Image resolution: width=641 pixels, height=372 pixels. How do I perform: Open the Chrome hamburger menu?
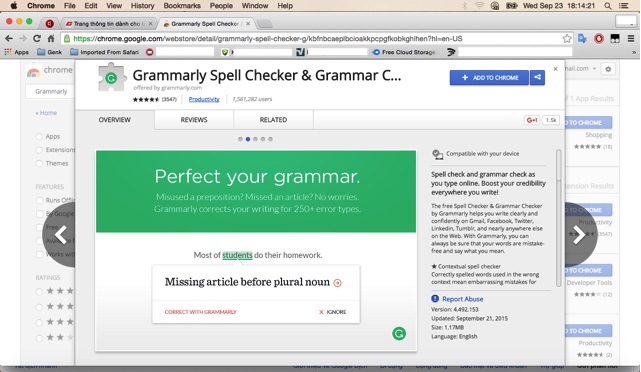631,38
